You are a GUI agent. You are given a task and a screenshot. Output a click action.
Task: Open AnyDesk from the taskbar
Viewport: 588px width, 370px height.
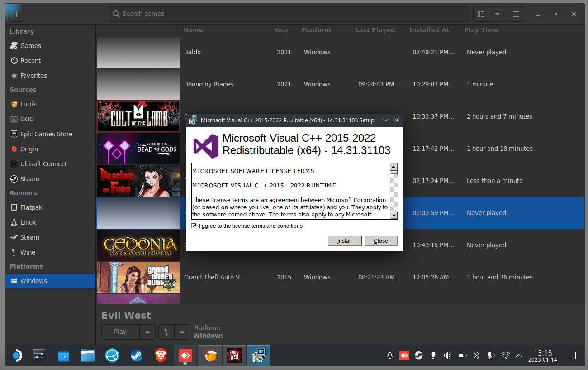pyautogui.click(x=185, y=356)
